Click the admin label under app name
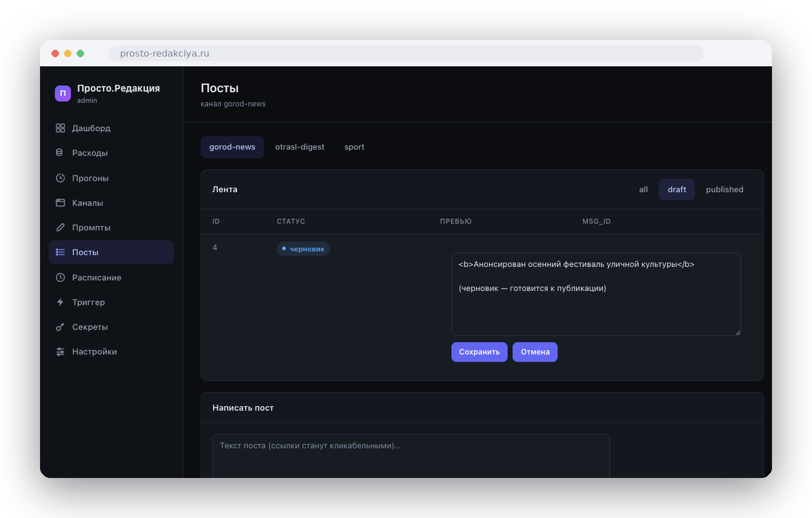The height and width of the screenshot is (518, 812). (x=87, y=101)
